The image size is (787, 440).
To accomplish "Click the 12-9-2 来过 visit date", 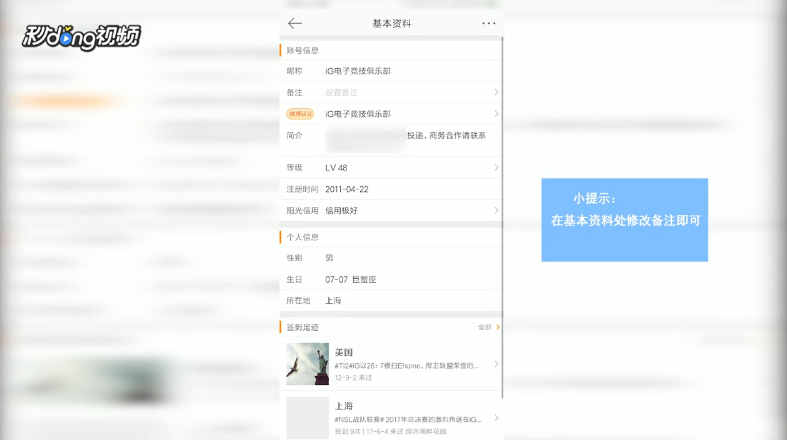I will coord(353,377).
